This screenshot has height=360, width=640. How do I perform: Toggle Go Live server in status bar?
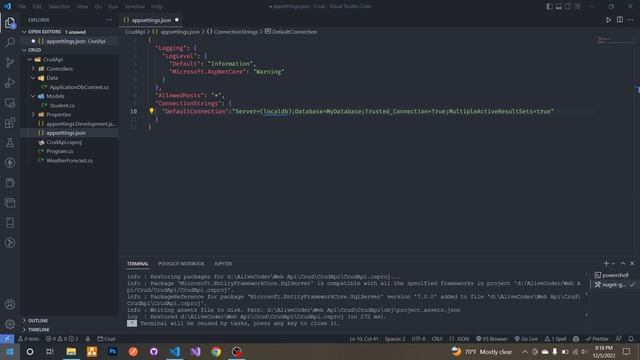click(526, 339)
